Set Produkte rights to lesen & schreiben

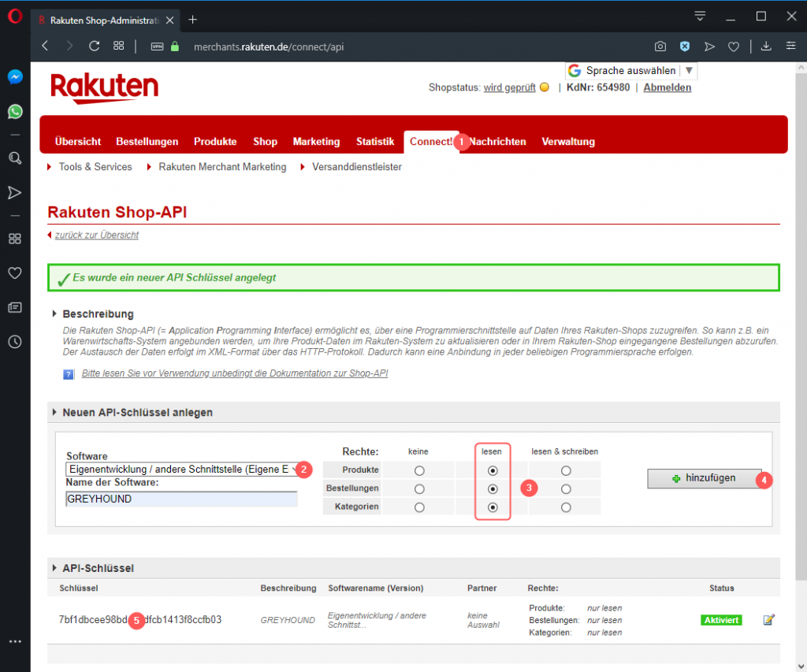pos(566,471)
